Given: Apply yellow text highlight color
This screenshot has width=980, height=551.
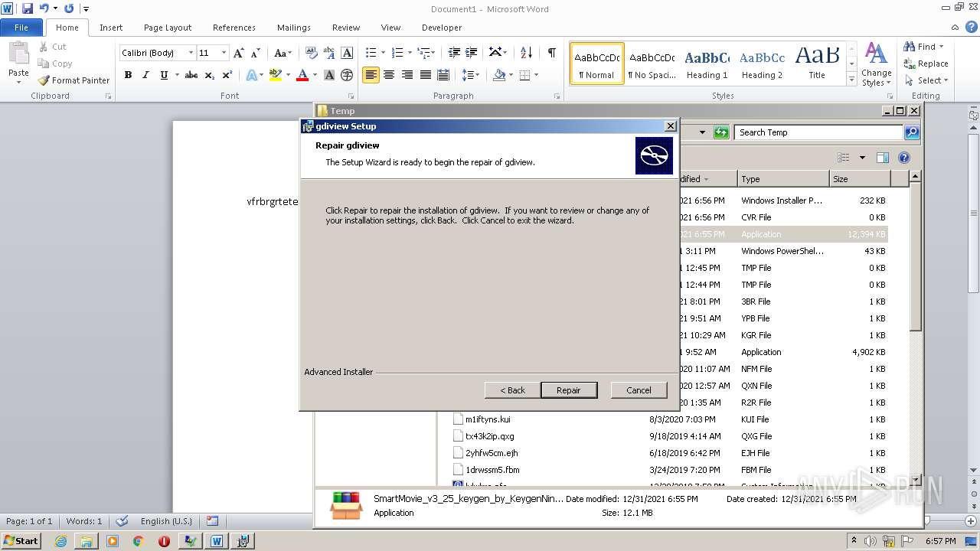Looking at the screenshot, I should [276, 75].
